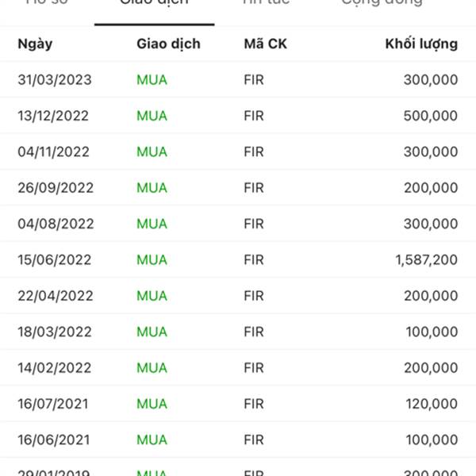
Task: Click MUA in the 26/09/2022 row
Action: 152,188
